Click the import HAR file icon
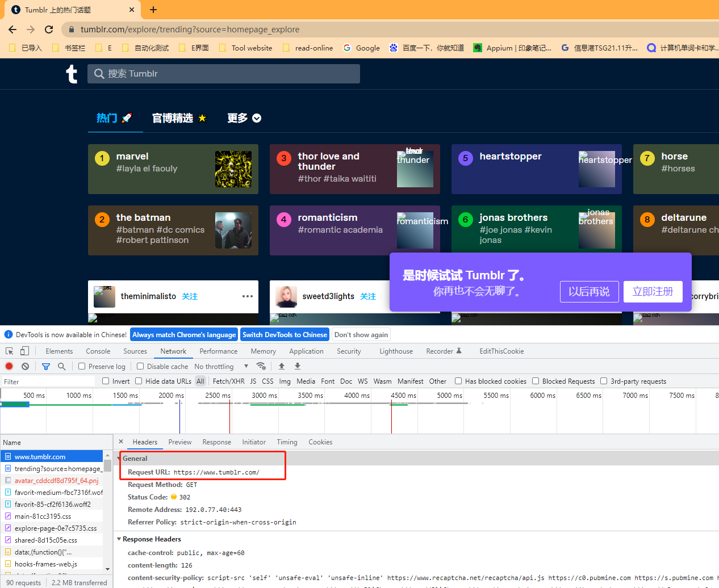Screen dimensions: 719x588 pyautogui.click(x=282, y=366)
